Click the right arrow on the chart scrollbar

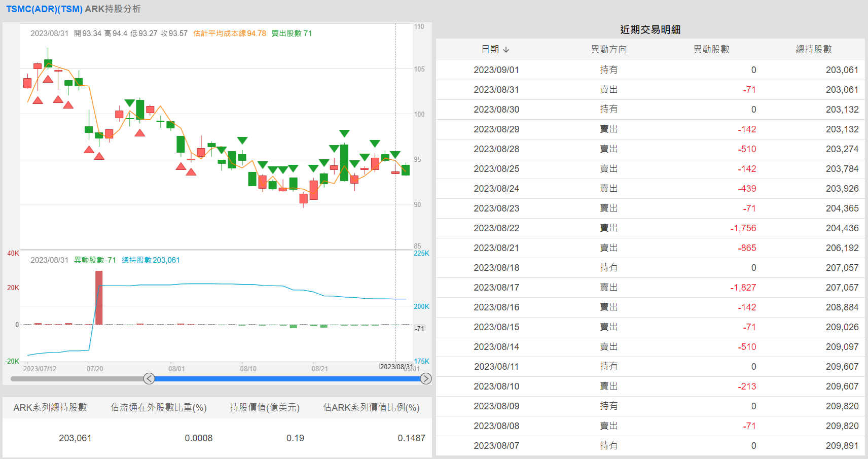tap(425, 379)
